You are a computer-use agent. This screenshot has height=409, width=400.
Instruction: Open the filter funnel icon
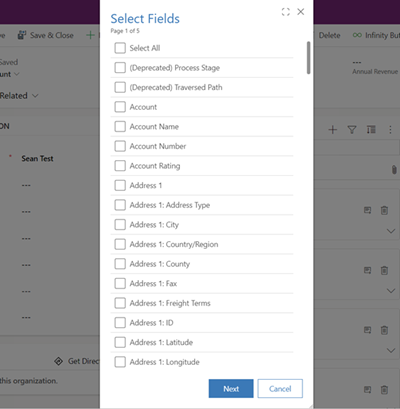pyautogui.click(x=352, y=130)
